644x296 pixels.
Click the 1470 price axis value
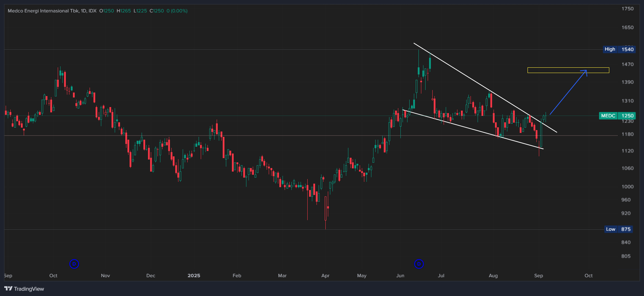click(628, 64)
